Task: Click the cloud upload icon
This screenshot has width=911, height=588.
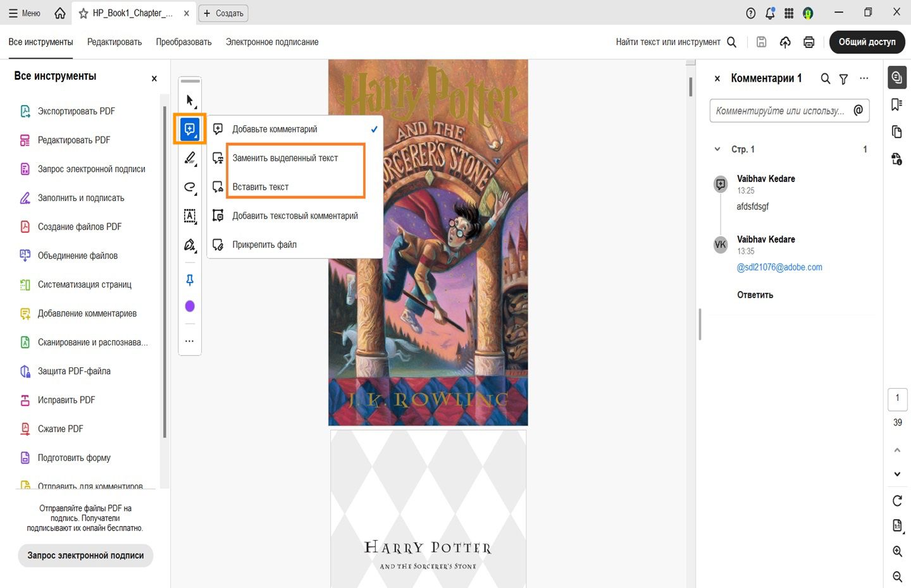Action: (785, 42)
